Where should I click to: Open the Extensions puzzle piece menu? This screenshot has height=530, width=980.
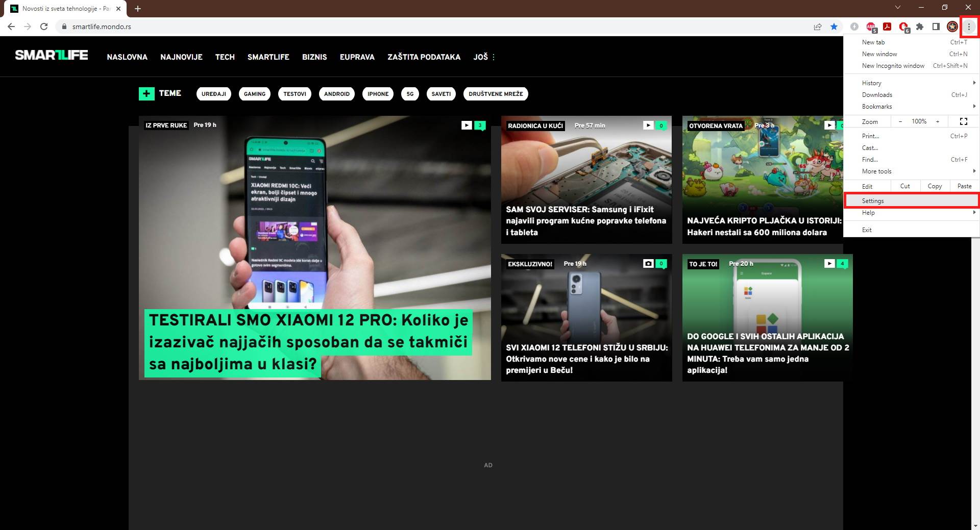920,27
